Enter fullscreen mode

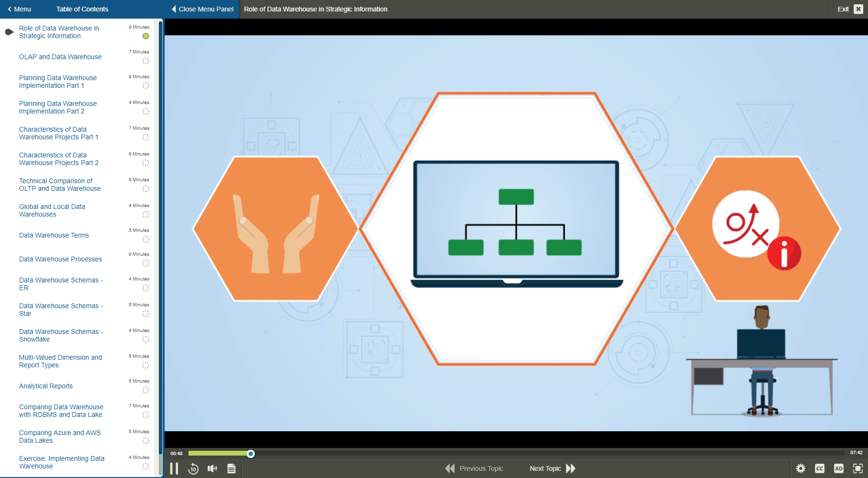[858, 468]
